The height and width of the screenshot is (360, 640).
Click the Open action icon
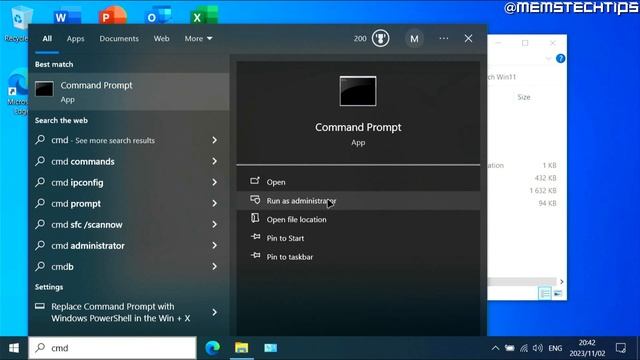click(255, 181)
